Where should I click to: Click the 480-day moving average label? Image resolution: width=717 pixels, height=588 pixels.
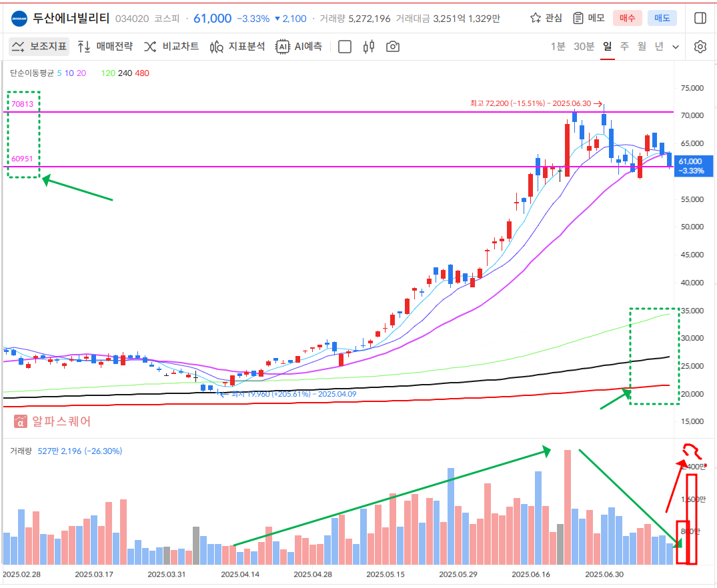point(142,73)
